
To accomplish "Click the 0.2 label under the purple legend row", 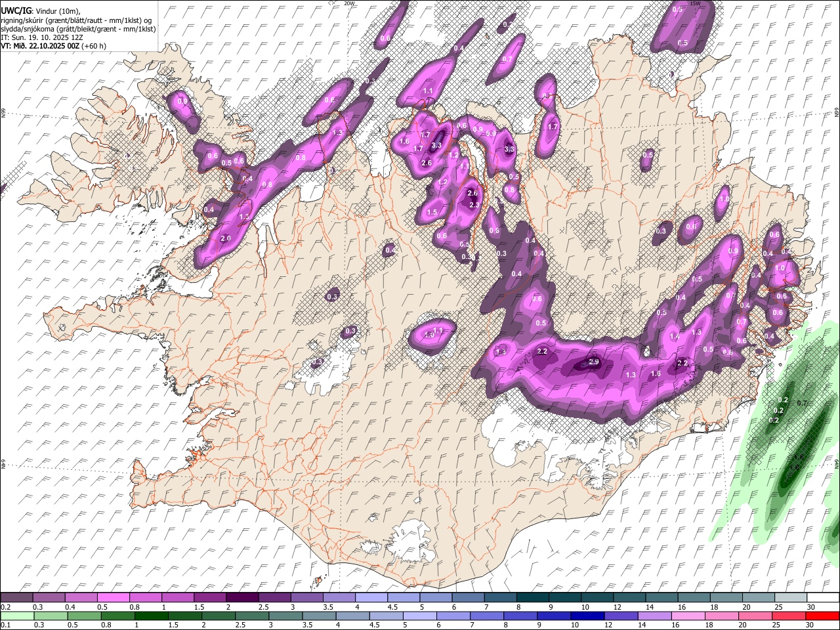I will (x=5, y=607).
